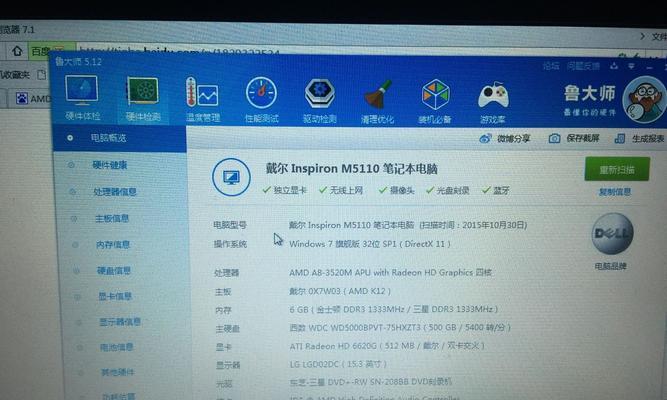This screenshot has width=667, height=400.
Task: Click 保存截屏 camera screenshot button
Action: click(x=574, y=138)
